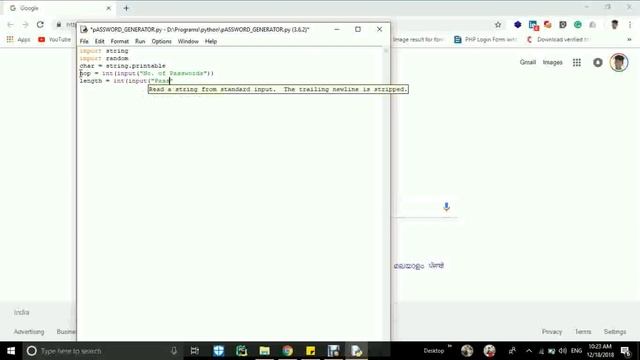The image size is (640, 360).
Task: Open the Format menu in IDLE
Action: pos(120,41)
